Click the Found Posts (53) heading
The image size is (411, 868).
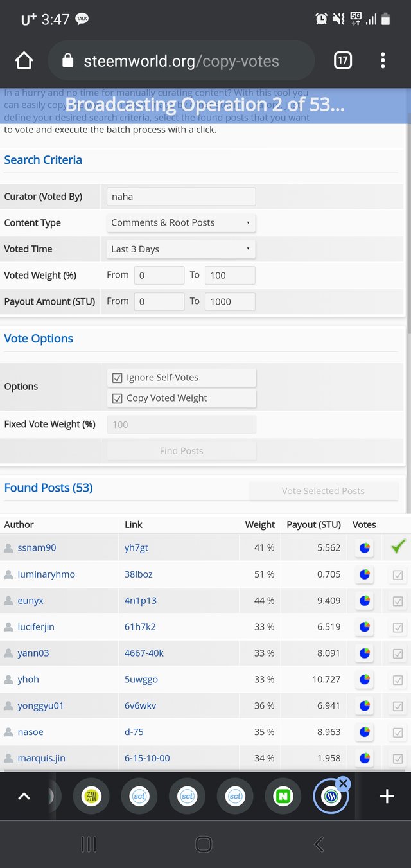(48, 488)
